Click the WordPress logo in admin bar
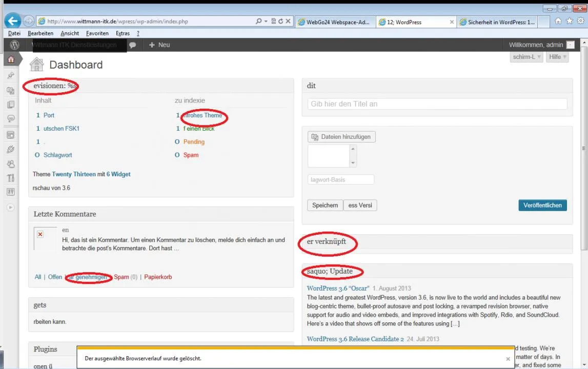Image resolution: width=588 pixels, height=369 pixels. pos(14,45)
